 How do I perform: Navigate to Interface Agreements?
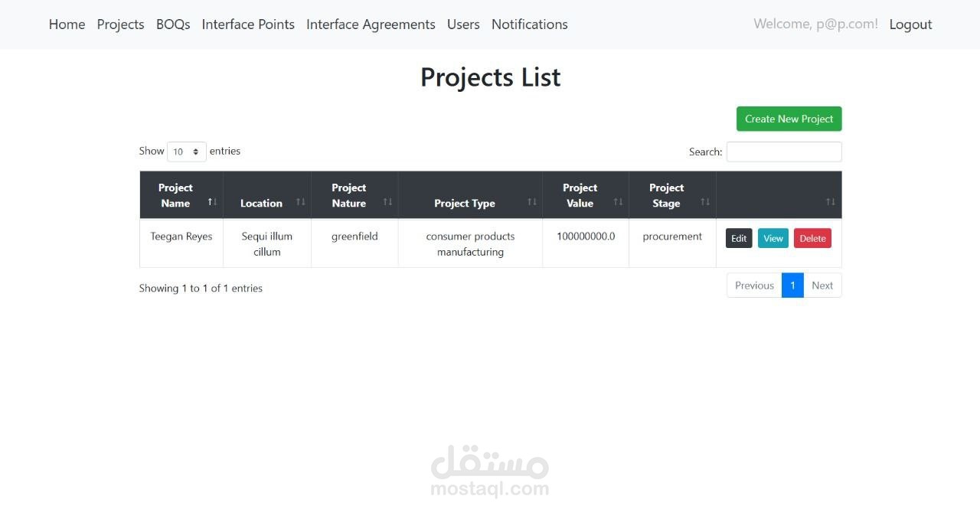[371, 24]
